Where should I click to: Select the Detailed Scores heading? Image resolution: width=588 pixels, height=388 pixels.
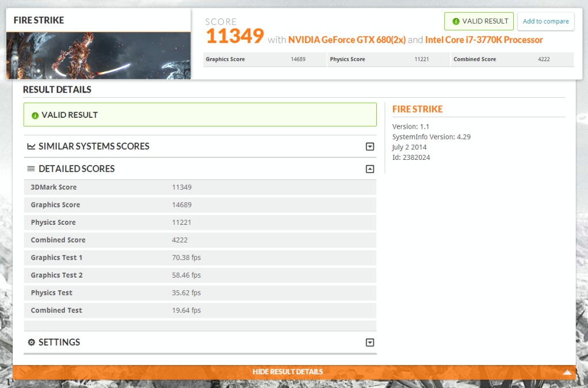tap(77, 169)
